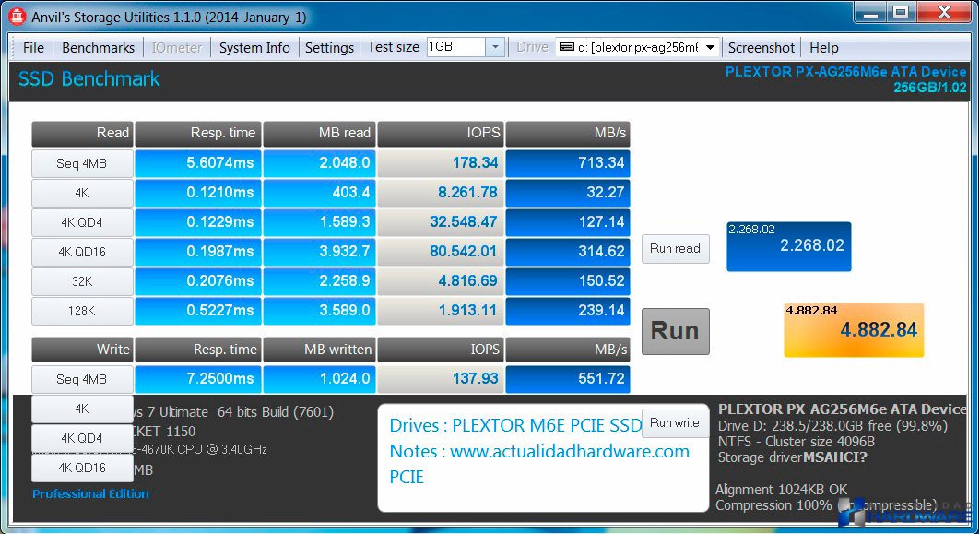Maximize the application window
Viewport: 980px width, 534px height.
coord(901,12)
